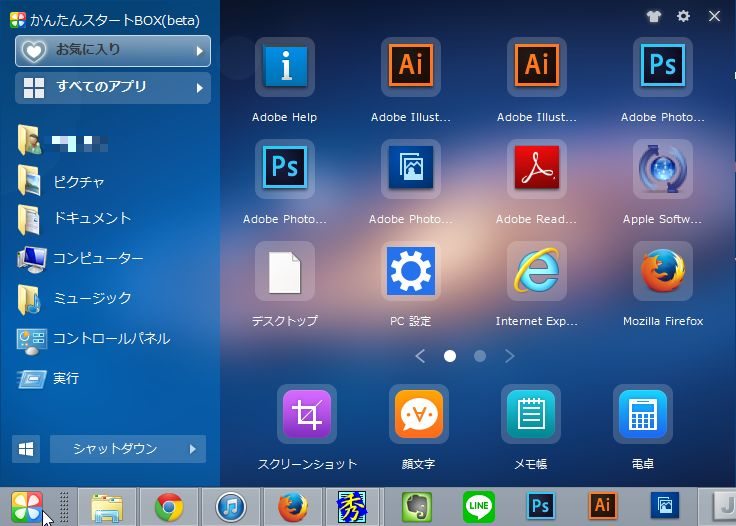This screenshot has width=736, height=526.
Task: Open launcher settings gear icon
Action: coord(683,16)
